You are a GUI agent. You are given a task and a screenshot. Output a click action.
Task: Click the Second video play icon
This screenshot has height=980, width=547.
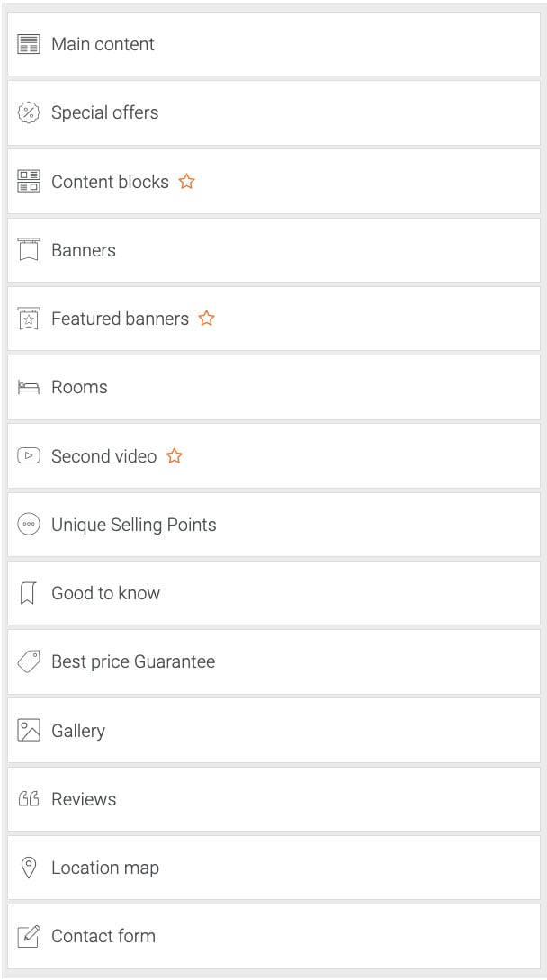click(x=29, y=456)
